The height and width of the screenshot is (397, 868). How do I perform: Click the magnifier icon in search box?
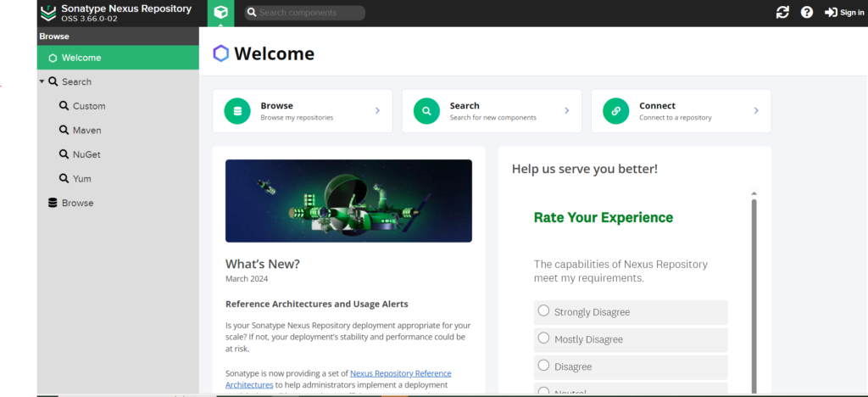coord(251,12)
